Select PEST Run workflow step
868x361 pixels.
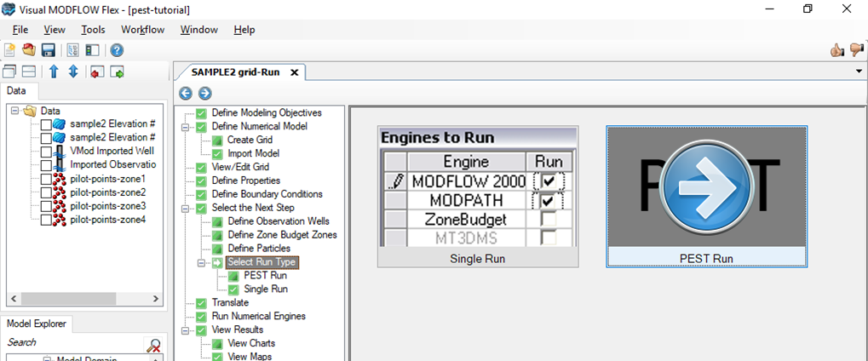265,276
